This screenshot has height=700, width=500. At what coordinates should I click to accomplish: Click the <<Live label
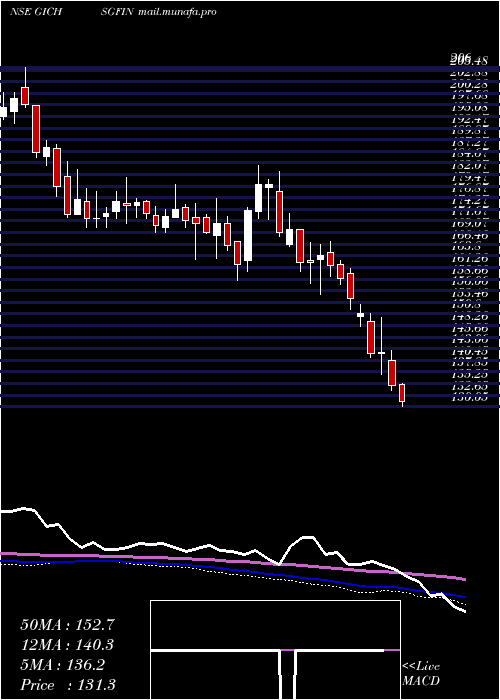point(421,667)
